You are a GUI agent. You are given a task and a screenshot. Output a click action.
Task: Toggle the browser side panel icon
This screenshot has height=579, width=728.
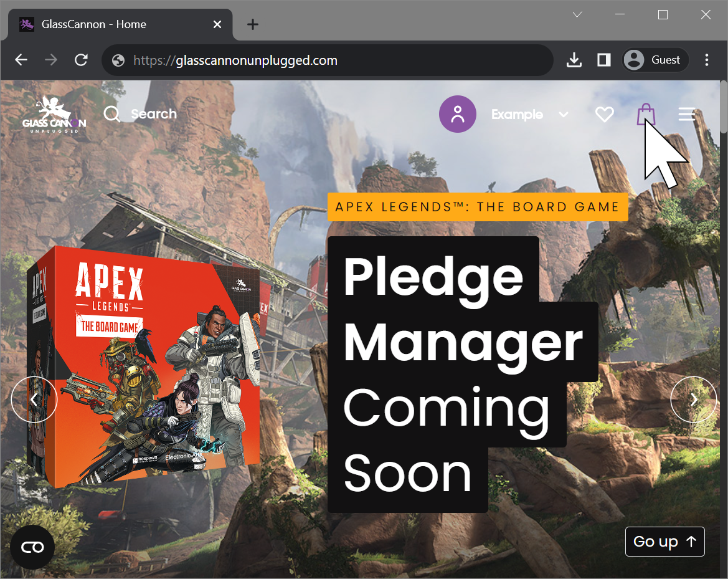[x=603, y=60]
